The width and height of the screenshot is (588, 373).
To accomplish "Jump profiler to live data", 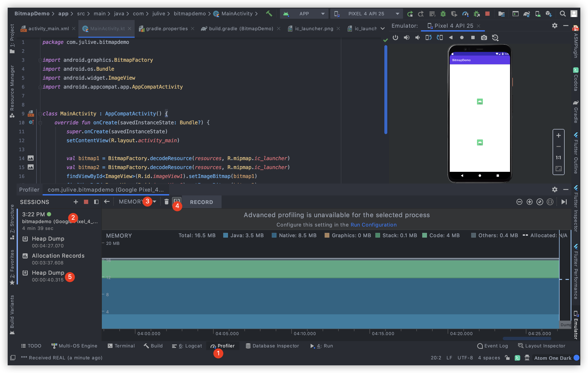I will pyautogui.click(x=564, y=202).
